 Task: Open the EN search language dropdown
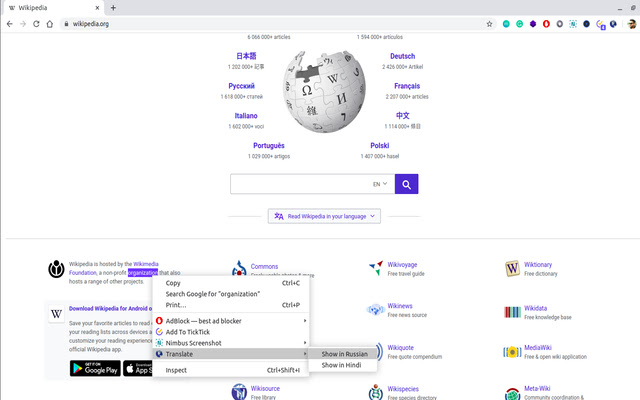pyautogui.click(x=380, y=184)
